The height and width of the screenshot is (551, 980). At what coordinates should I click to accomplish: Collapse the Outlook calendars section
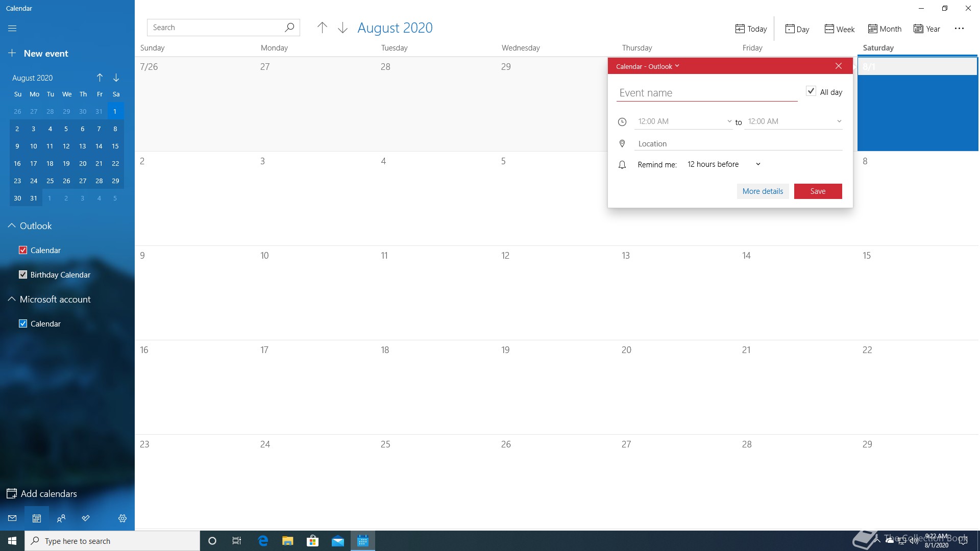(12, 226)
